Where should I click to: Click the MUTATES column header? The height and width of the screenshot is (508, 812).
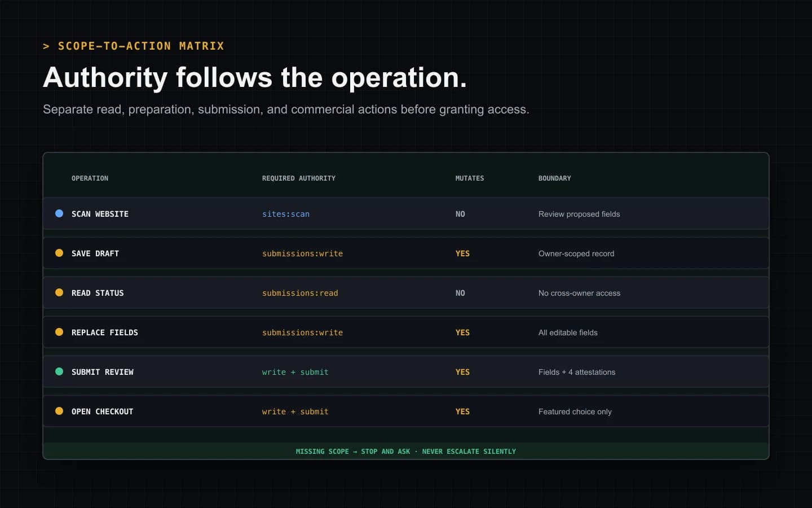click(470, 178)
